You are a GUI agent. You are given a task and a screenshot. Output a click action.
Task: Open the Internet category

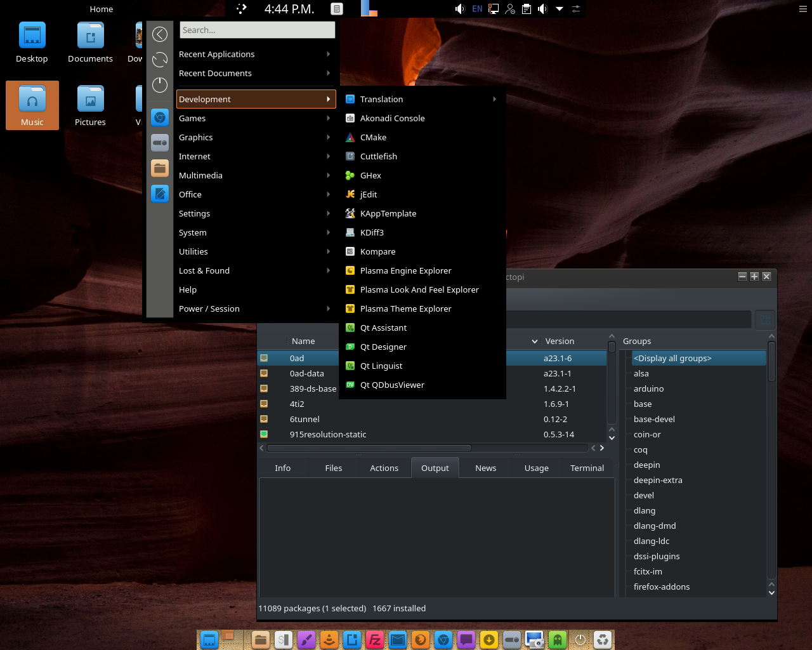(x=256, y=156)
